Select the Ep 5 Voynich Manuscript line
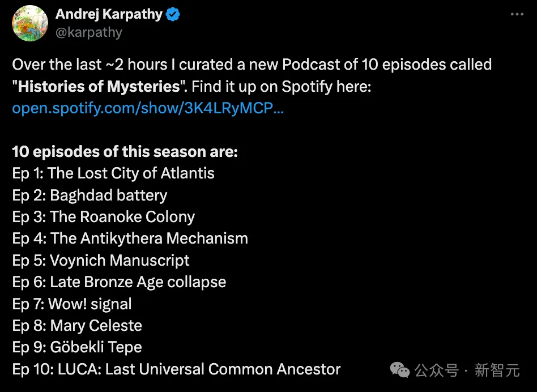This screenshot has width=537, height=392. tap(101, 261)
